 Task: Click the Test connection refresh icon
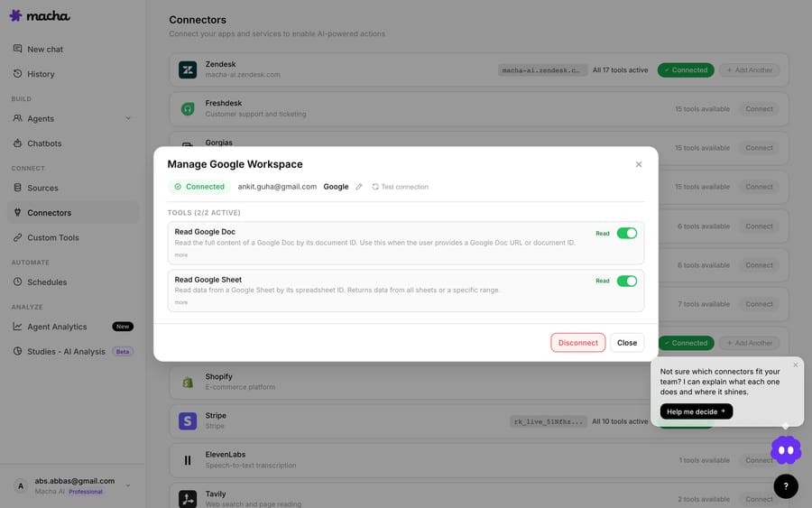[375, 187]
